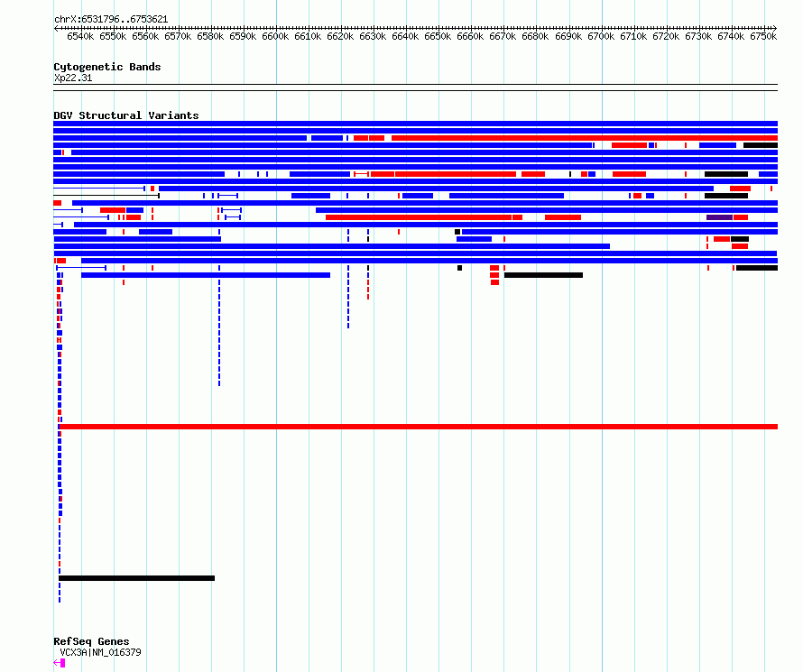Click the chrX:6531796..6753621 coordinate label

[x=111, y=20]
